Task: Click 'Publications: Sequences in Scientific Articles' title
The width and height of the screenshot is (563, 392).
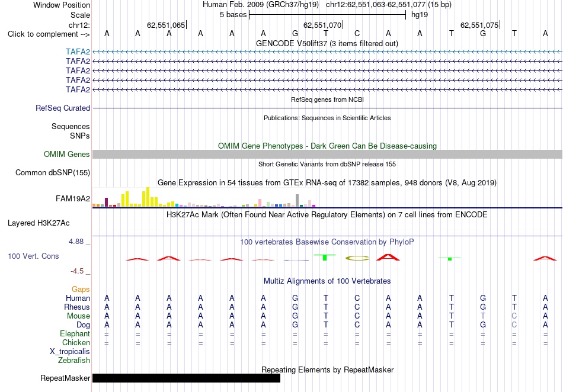Action: pyautogui.click(x=327, y=118)
